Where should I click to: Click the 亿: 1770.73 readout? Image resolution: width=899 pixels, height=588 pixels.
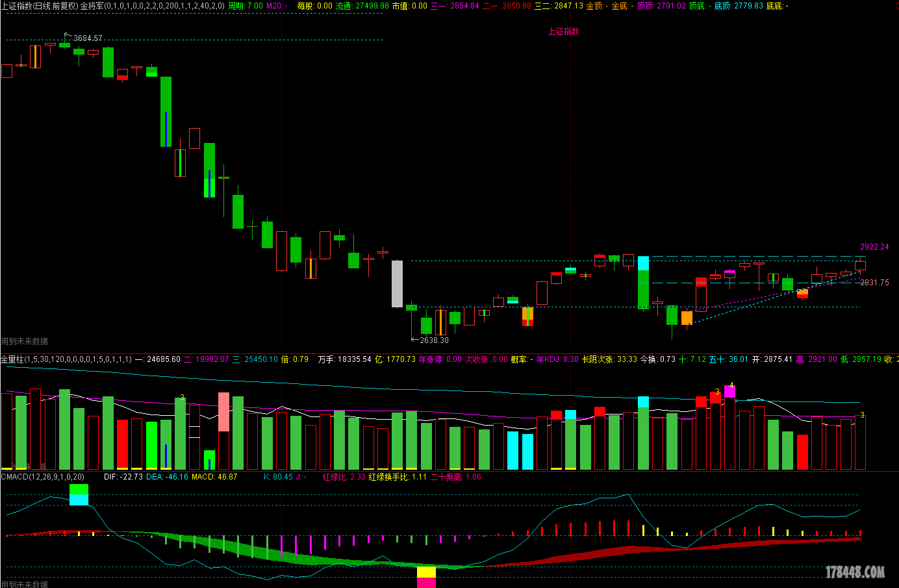pos(395,359)
